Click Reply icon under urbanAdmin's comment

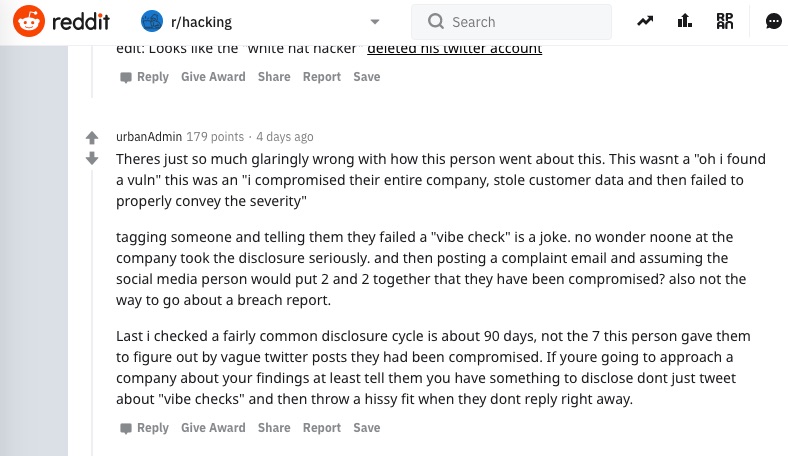[x=125, y=428]
